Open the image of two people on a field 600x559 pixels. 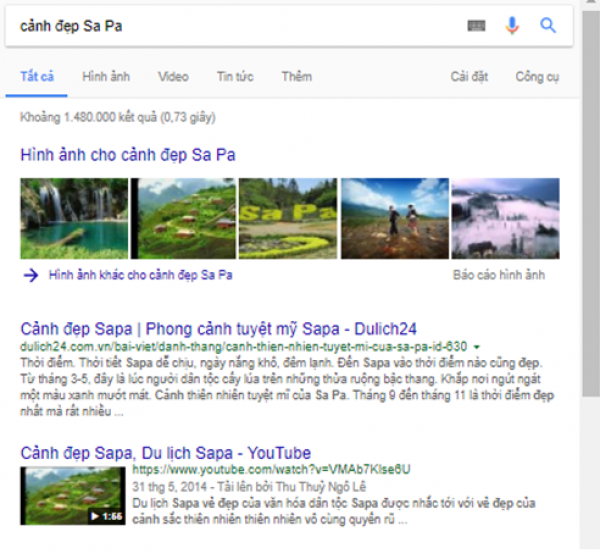click(x=395, y=218)
